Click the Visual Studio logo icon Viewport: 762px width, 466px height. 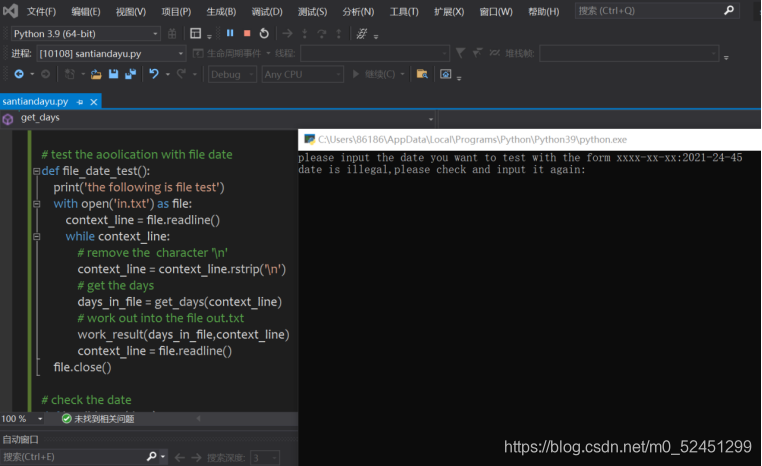point(10,11)
